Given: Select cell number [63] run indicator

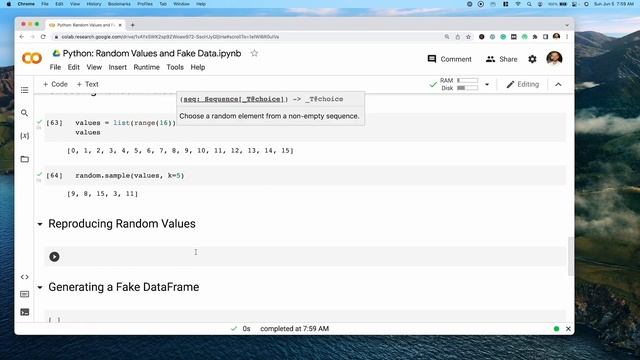Looking at the screenshot, I should 54,123.
